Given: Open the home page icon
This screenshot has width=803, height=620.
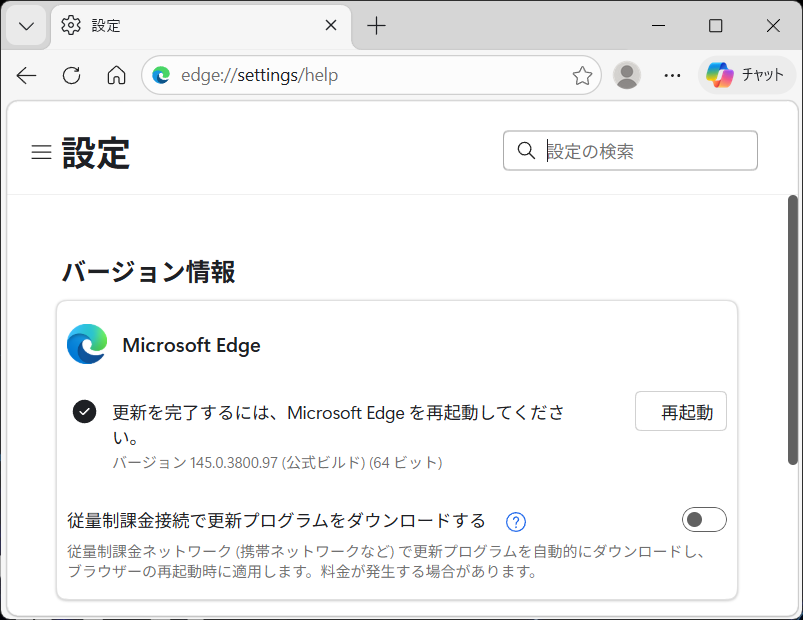Looking at the screenshot, I should (116, 76).
